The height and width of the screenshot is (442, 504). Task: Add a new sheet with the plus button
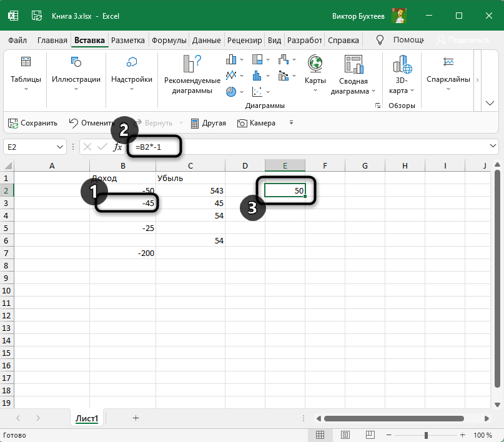tap(136, 418)
